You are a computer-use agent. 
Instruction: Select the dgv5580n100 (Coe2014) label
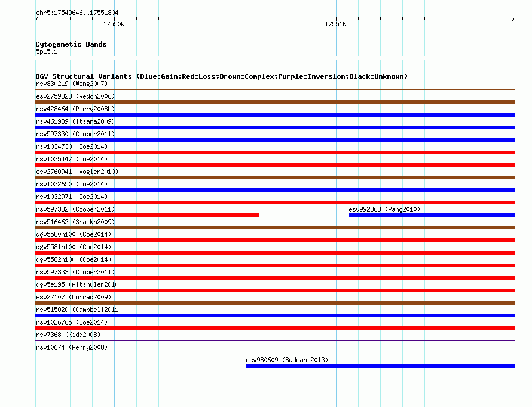coord(74,234)
